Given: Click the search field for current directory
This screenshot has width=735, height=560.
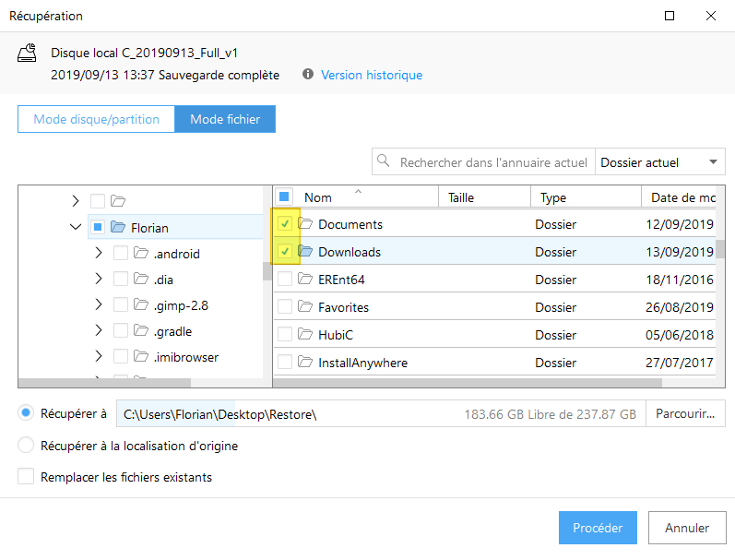Looking at the screenshot, I should click(492, 162).
